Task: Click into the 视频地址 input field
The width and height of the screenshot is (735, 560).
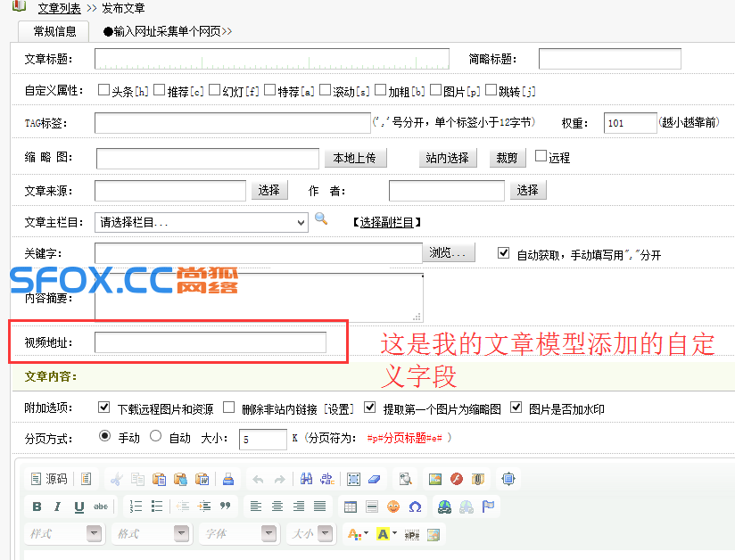Action: click(210, 342)
